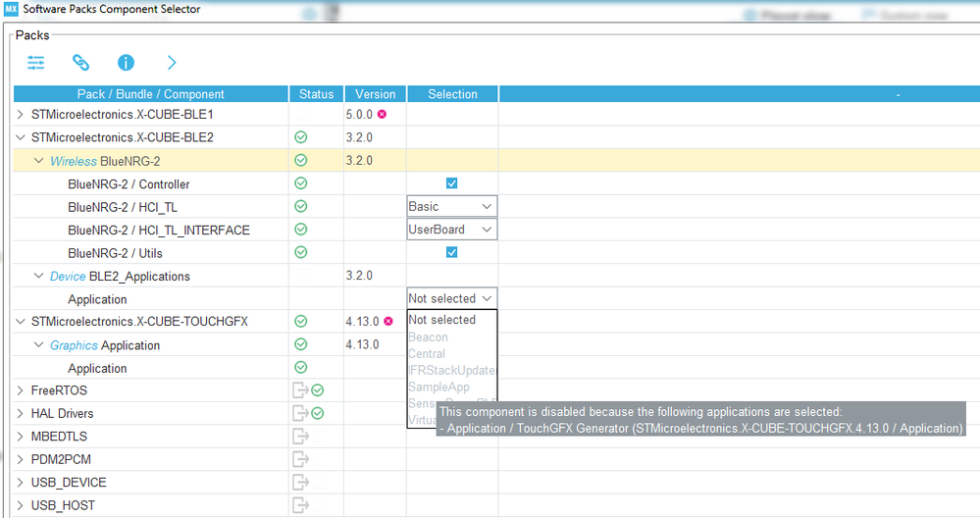
Task: Click the PDM2PCM status arrow icon
Action: [x=300, y=459]
